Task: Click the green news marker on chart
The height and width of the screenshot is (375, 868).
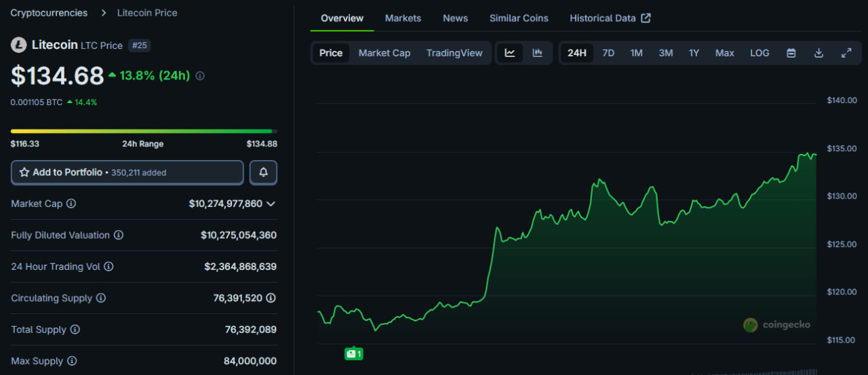Action: (353, 353)
